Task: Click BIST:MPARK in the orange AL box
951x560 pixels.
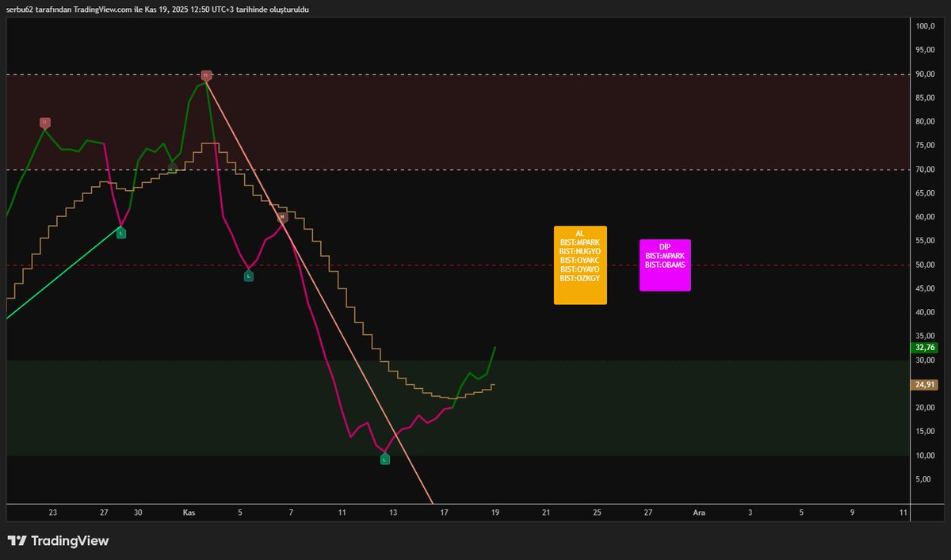Action: [x=580, y=242]
